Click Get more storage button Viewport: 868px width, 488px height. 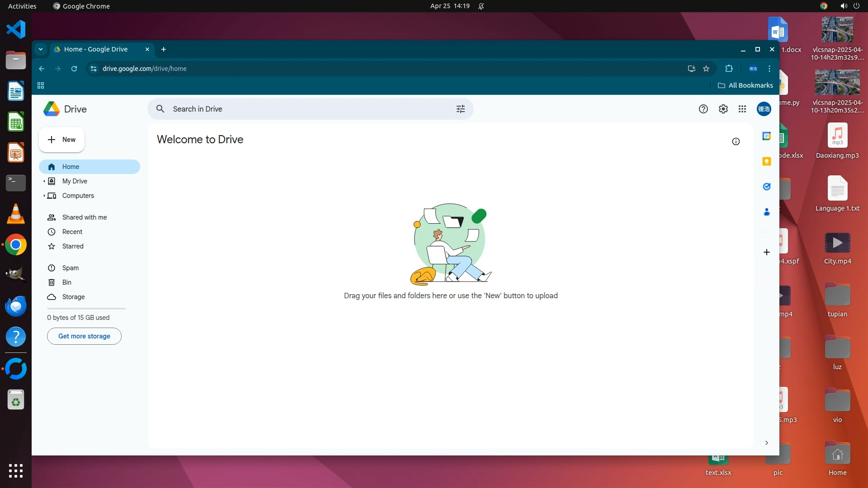point(84,336)
